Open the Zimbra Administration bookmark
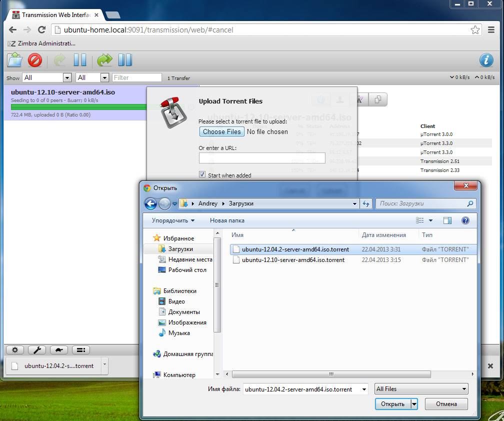 41,43
